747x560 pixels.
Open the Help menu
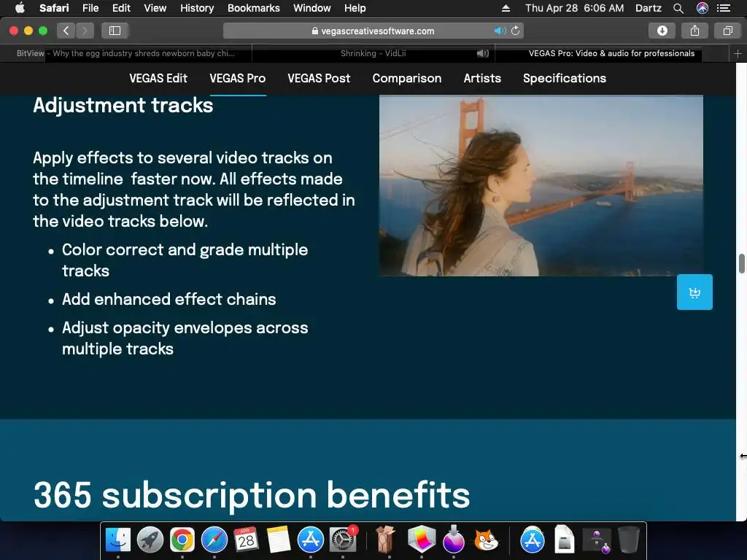pyautogui.click(x=355, y=8)
